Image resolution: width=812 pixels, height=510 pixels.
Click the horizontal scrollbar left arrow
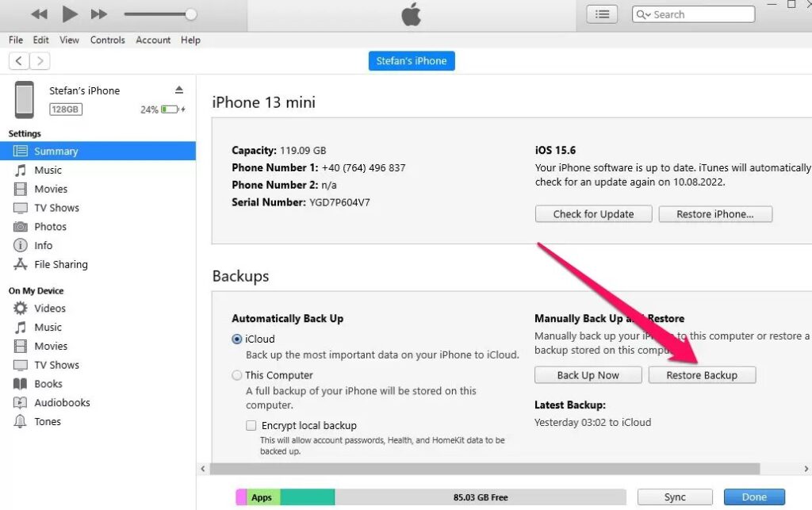click(x=203, y=469)
